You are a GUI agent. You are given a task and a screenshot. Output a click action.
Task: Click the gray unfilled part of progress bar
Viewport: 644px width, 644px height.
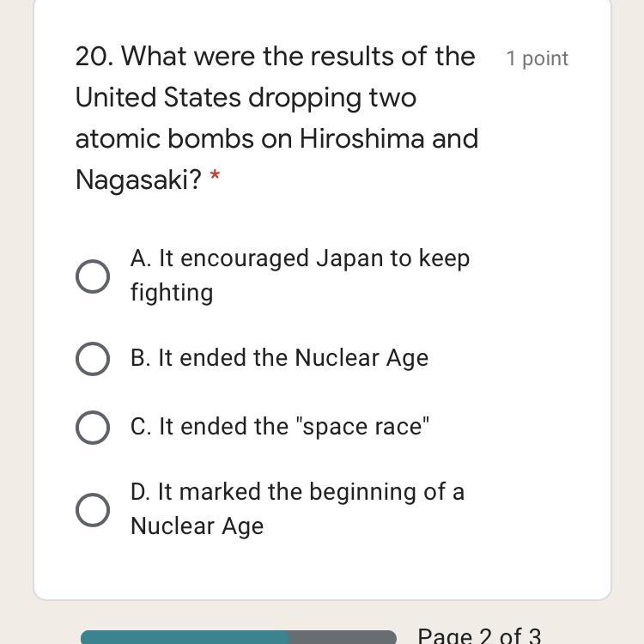pyautogui.click(x=343, y=637)
